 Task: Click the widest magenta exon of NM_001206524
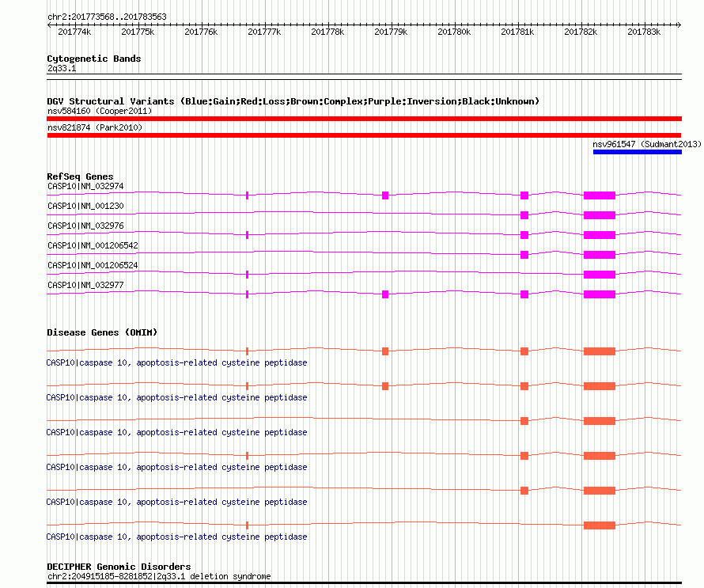600,275
